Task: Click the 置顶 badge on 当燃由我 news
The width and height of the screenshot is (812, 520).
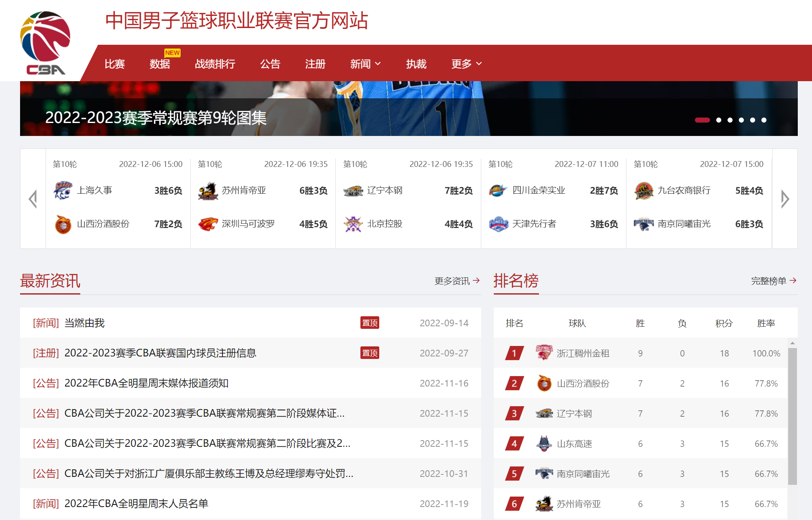Action: click(x=370, y=323)
